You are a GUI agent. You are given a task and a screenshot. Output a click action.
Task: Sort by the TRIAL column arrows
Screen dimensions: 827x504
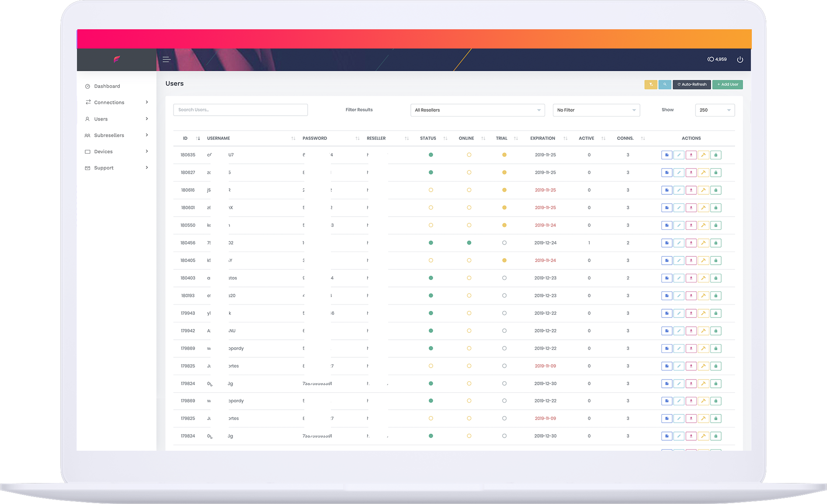(x=516, y=138)
